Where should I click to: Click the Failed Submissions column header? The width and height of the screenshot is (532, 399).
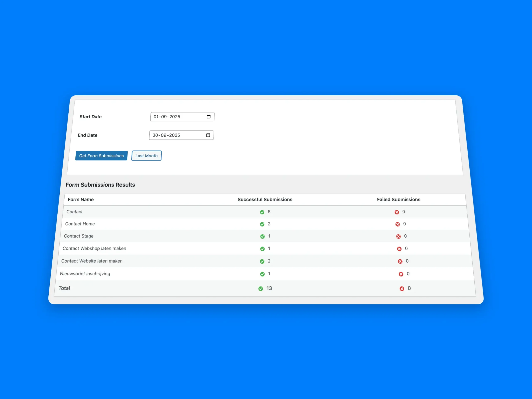tap(399, 199)
